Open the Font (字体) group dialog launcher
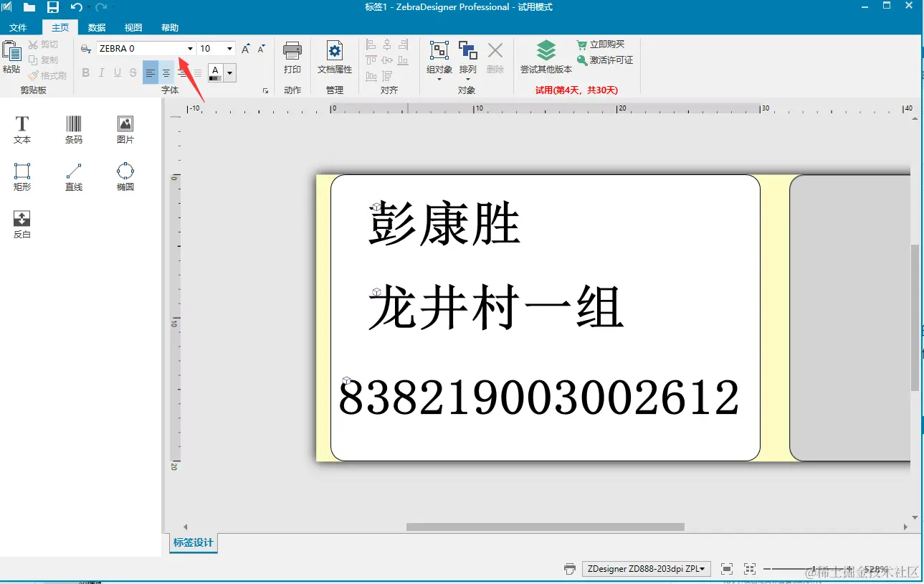This screenshot has height=584, width=924. click(265, 91)
